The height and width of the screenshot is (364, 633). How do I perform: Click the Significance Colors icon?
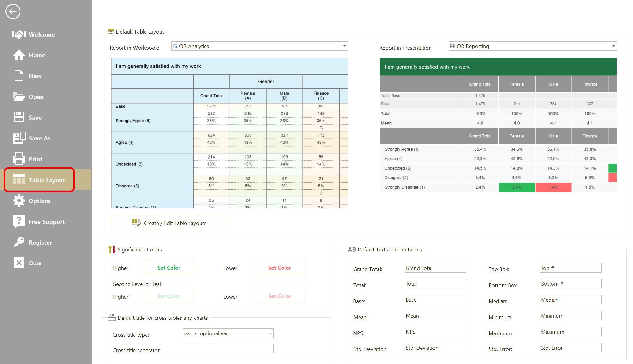pyautogui.click(x=112, y=249)
